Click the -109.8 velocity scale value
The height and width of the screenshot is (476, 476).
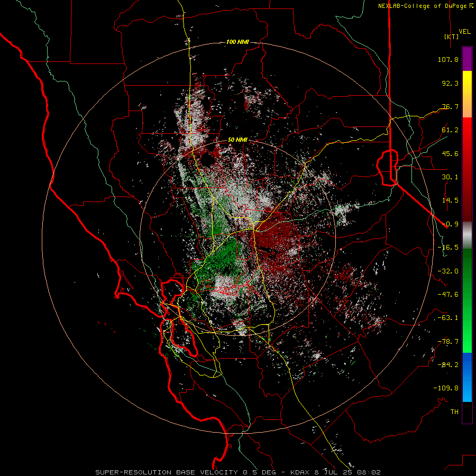click(x=446, y=388)
